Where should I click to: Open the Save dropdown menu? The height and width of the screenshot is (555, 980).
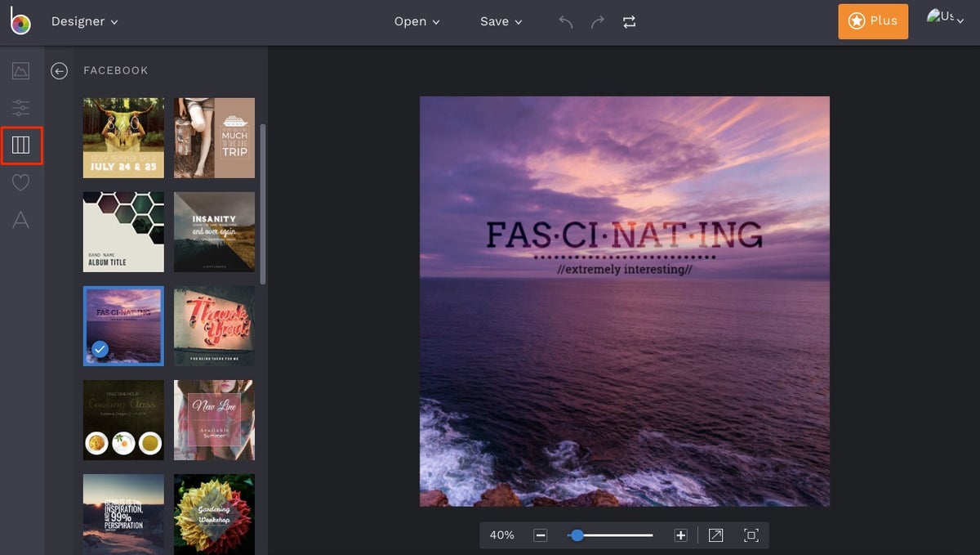501,22
